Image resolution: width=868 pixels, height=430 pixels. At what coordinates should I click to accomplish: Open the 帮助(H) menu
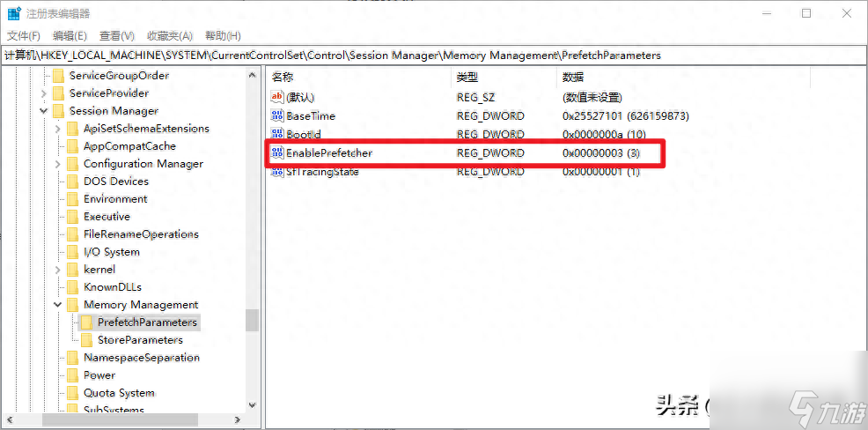(x=223, y=36)
